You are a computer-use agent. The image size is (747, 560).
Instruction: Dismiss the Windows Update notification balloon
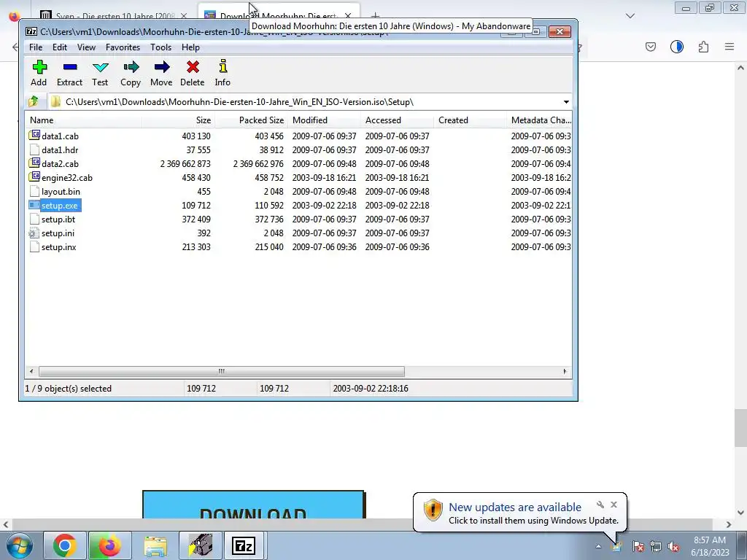614,505
